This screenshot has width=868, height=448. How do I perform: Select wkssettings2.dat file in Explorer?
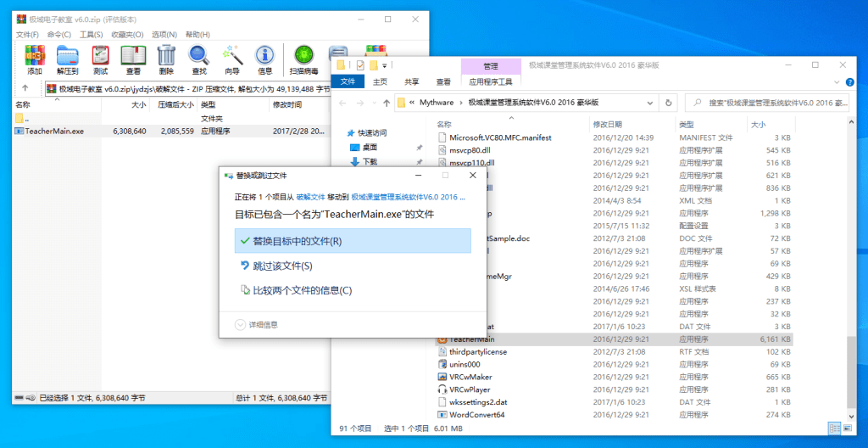click(x=614, y=402)
